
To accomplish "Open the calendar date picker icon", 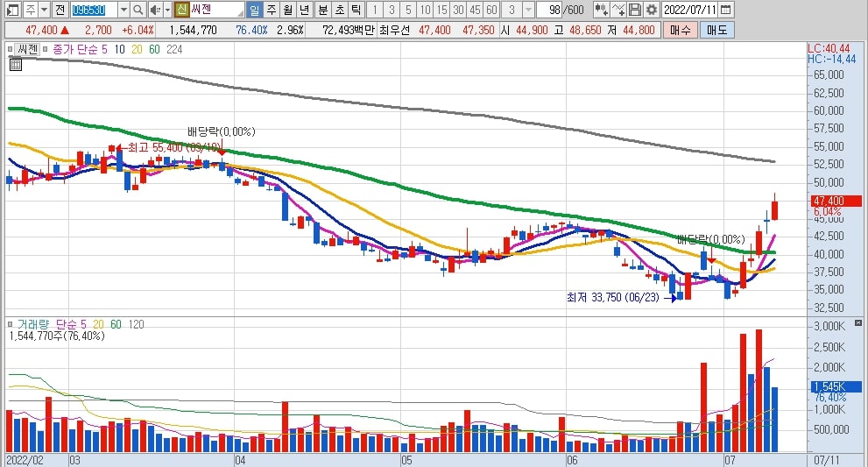I will tap(726, 10).
